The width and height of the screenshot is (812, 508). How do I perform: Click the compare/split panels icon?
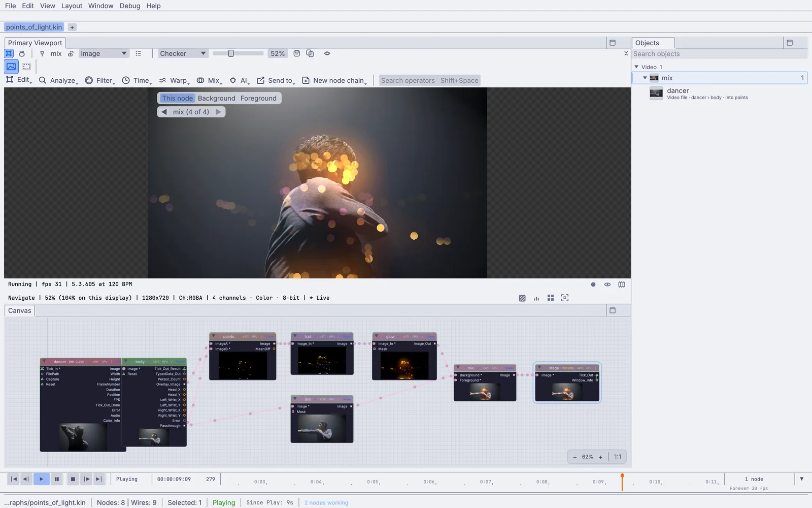(622, 284)
